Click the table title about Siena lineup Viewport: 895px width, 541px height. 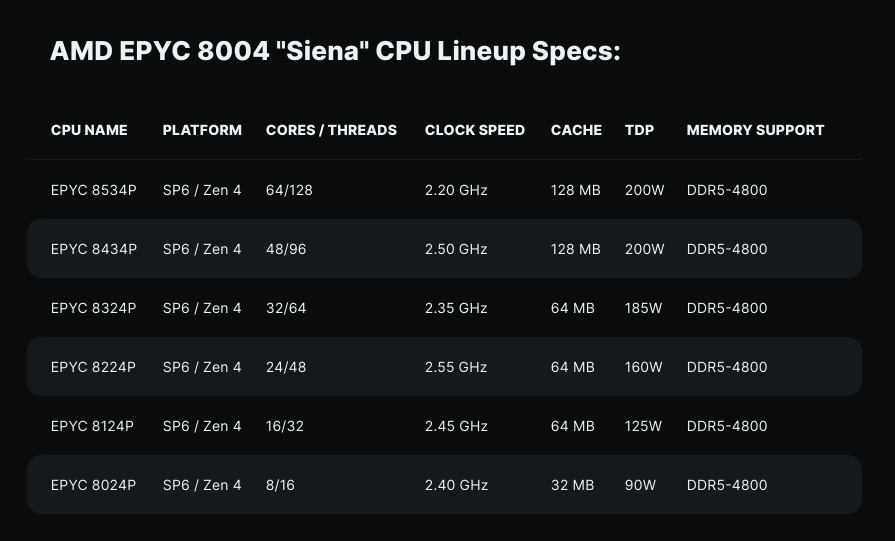coord(335,51)
